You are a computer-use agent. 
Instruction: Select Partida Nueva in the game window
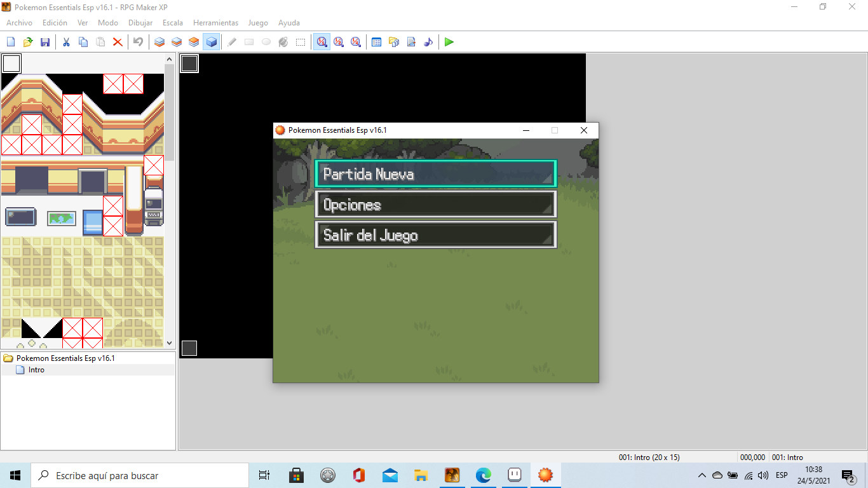pos(435,174)
